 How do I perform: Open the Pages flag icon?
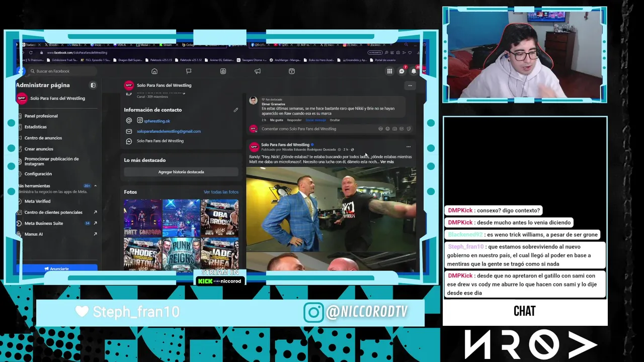coord(189,71)
